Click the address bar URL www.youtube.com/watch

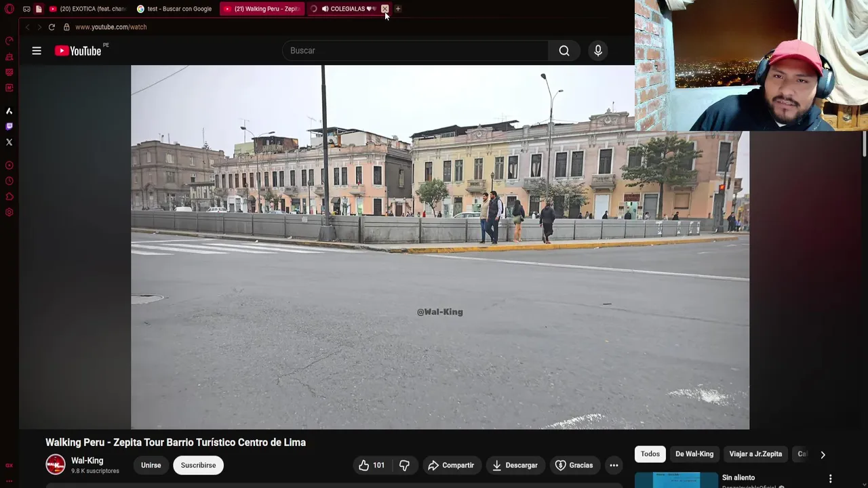point(111,27)
